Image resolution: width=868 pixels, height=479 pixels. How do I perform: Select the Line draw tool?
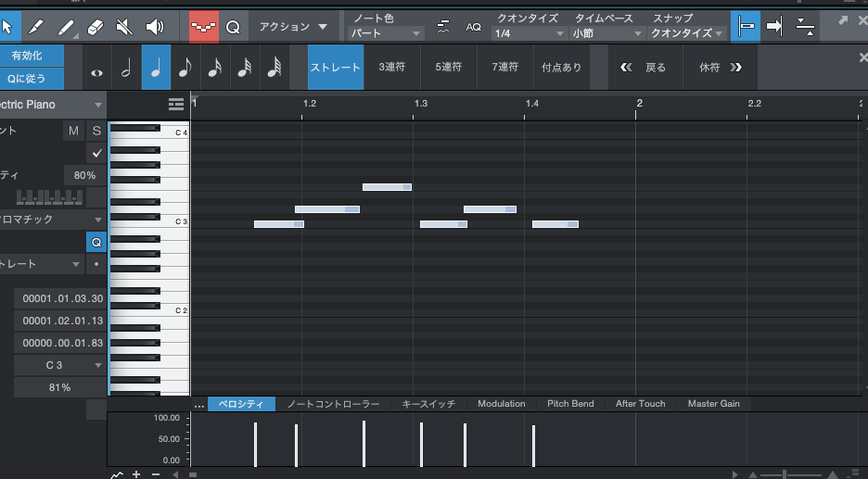[67, 27]
